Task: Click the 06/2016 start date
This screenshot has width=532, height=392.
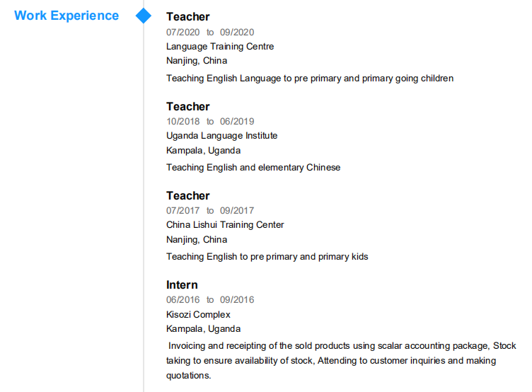Action: pyautogui.click(x=183, y=299)
